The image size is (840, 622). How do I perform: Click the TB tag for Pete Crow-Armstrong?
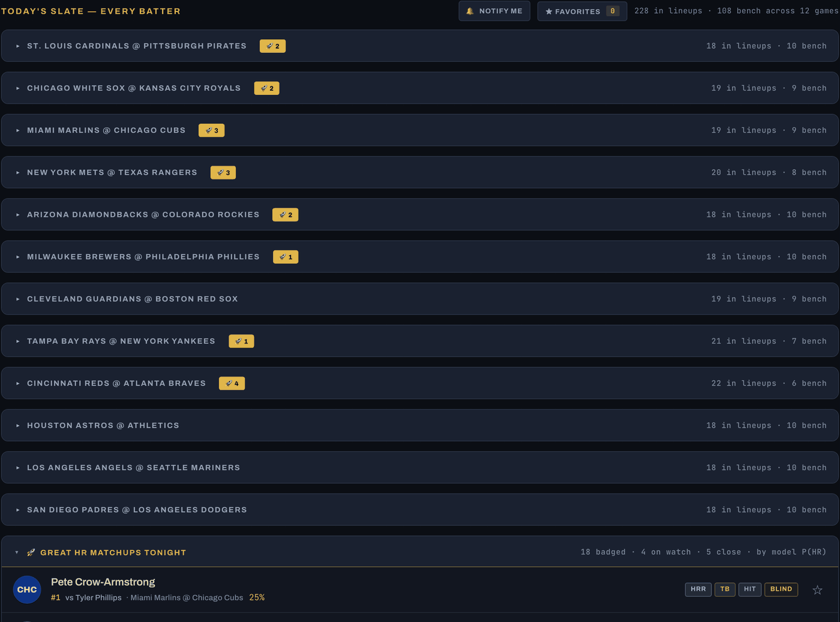(725, 589)
